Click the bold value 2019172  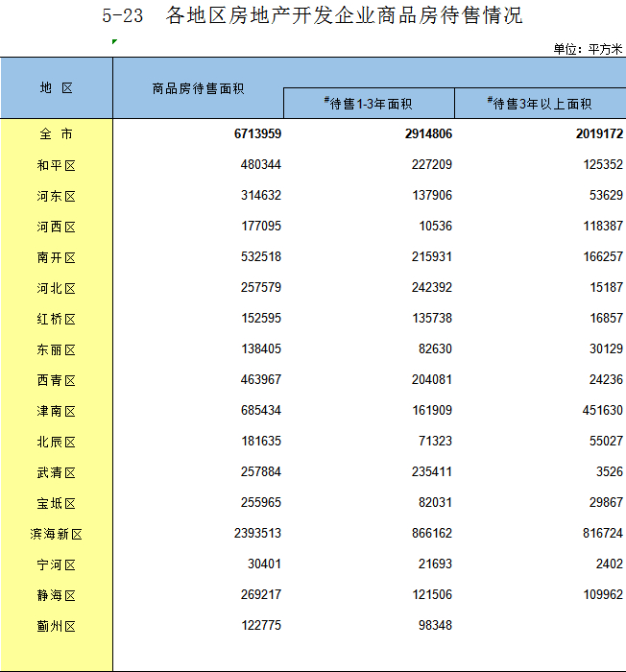pos(599,133)
